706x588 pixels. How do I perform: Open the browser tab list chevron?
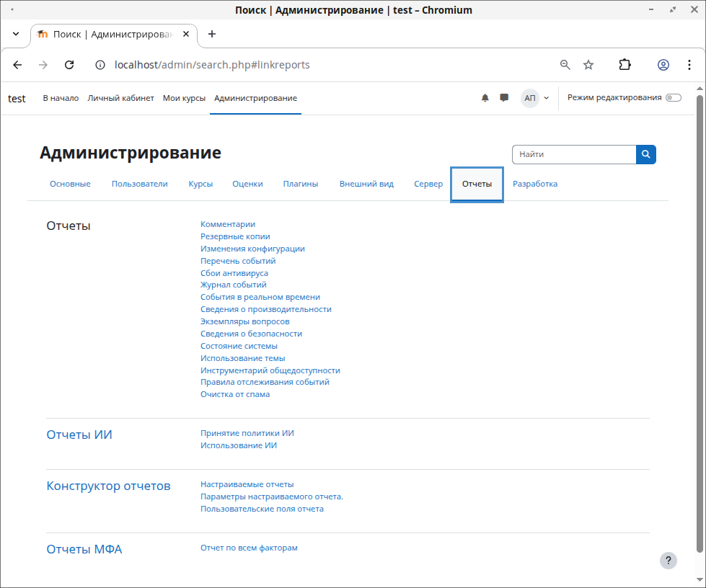pyautogui.click(x=16, y=34)
